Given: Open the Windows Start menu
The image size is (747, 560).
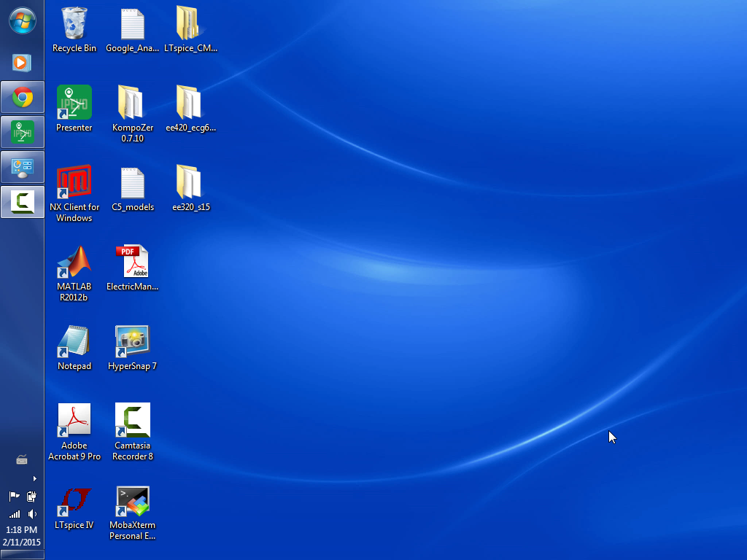Looking at the screenshot, I should [x=22, y=20].
